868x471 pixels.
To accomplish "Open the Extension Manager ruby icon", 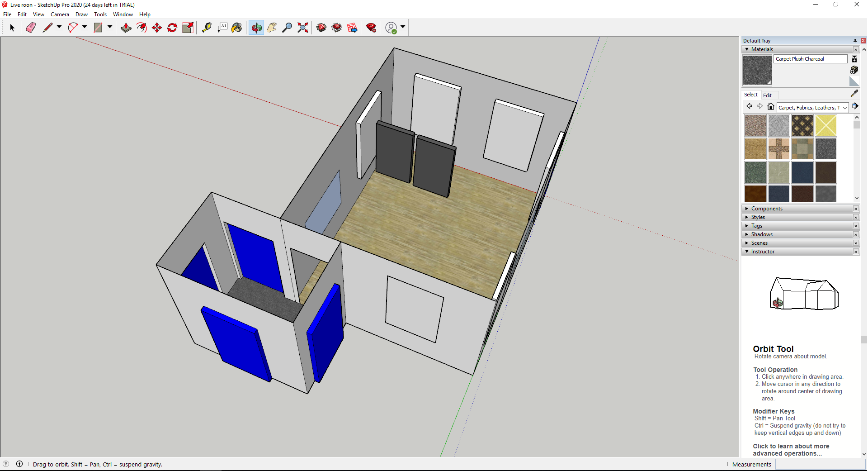I will 371,28.
